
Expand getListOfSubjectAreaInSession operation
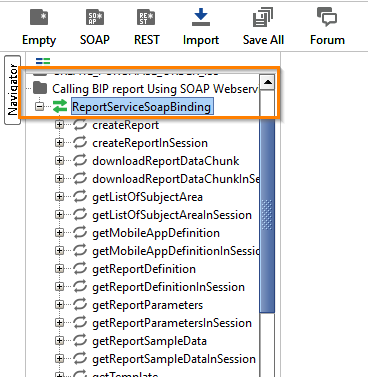59,215
